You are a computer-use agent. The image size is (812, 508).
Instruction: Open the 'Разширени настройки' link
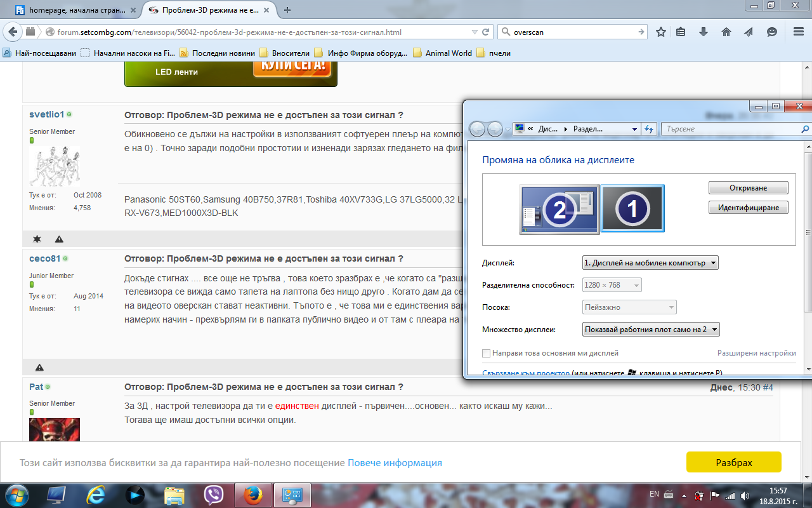756,353
